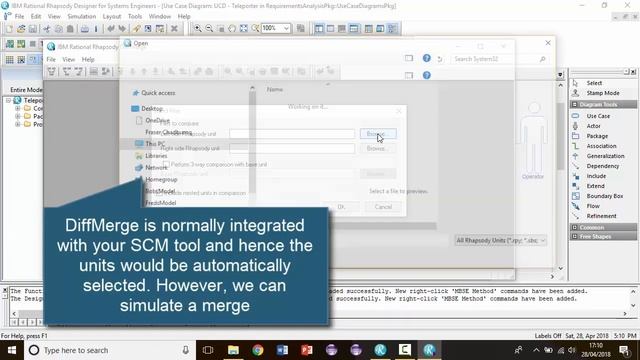
Task: Click Cancel in the compare dialog
Action: 383,207
